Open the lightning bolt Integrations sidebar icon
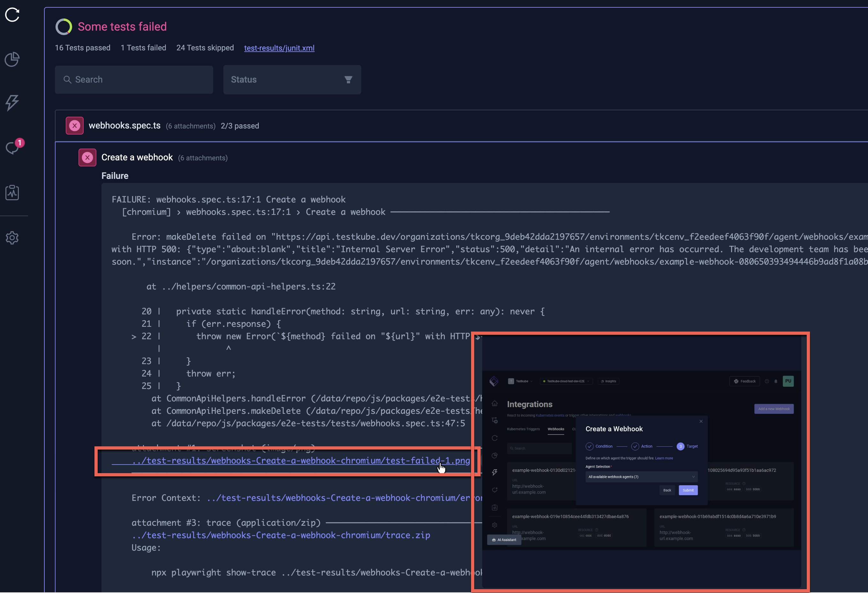 12,103
